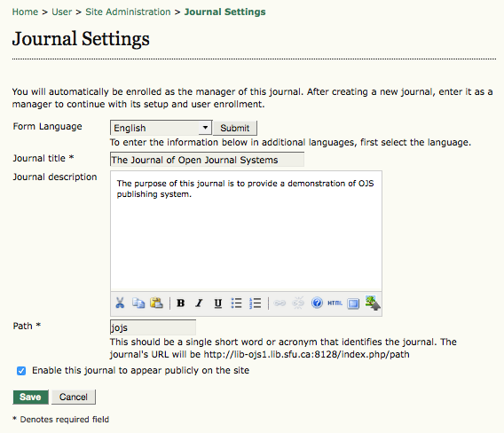Click the Path input field
This screenshot has width=504, height=433.
pos(153,327)
